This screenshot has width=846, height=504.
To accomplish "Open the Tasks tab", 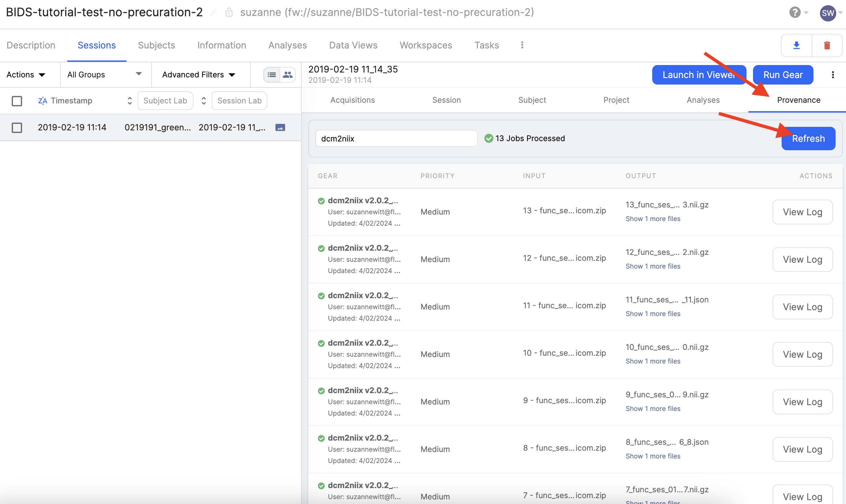I will coord(486,45).
